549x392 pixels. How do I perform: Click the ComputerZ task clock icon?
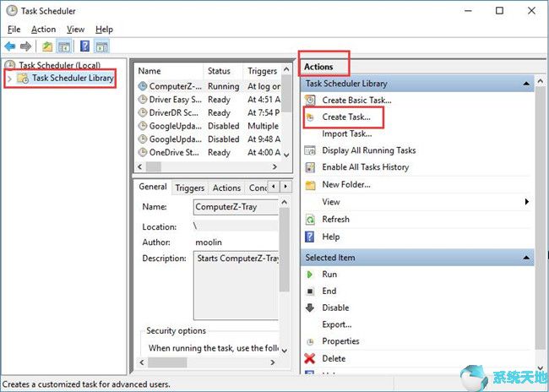(x=143, y=86)
